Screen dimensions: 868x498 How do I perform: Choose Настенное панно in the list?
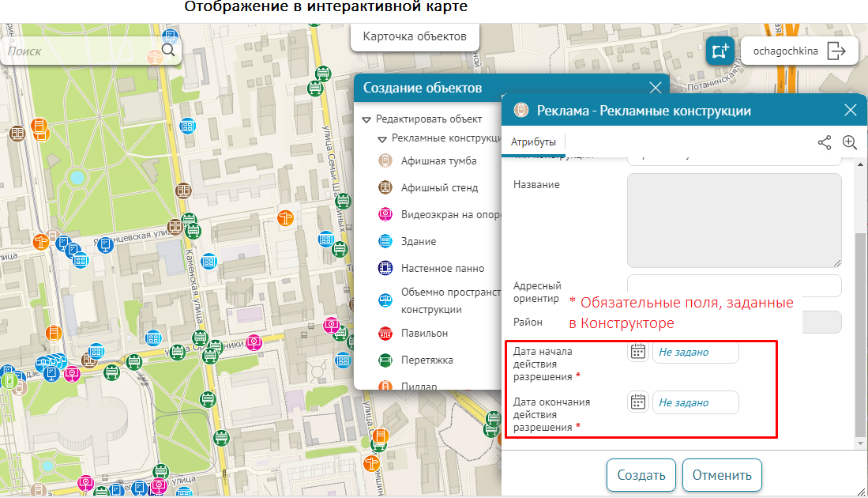point(442,268)
